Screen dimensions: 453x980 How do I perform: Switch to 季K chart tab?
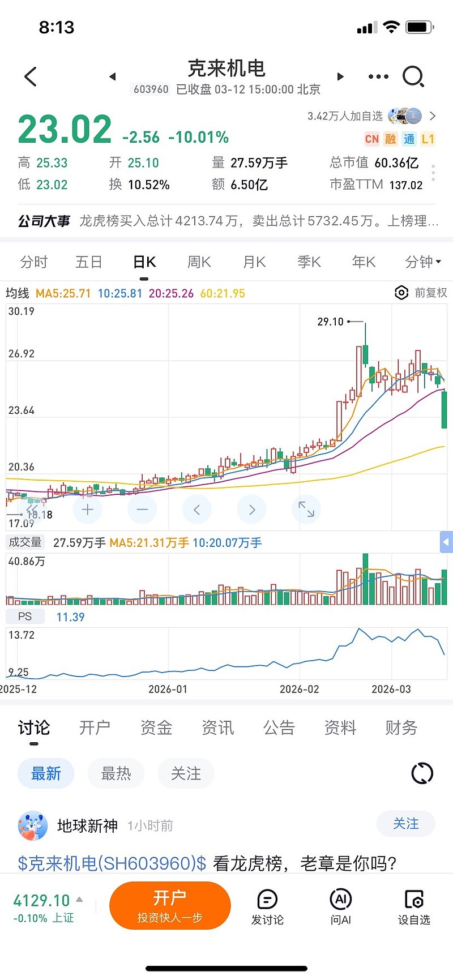point(309,262)
